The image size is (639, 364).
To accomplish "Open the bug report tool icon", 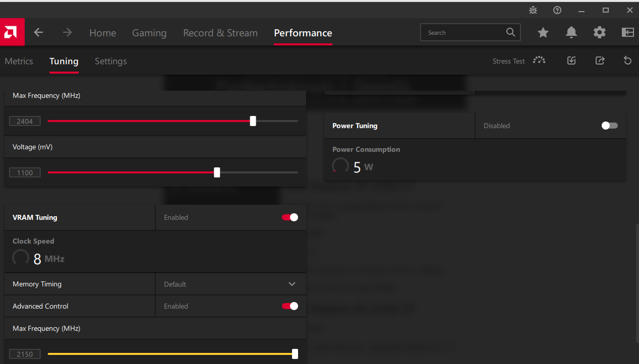I will pyautogui.click(x=533, y=10).
